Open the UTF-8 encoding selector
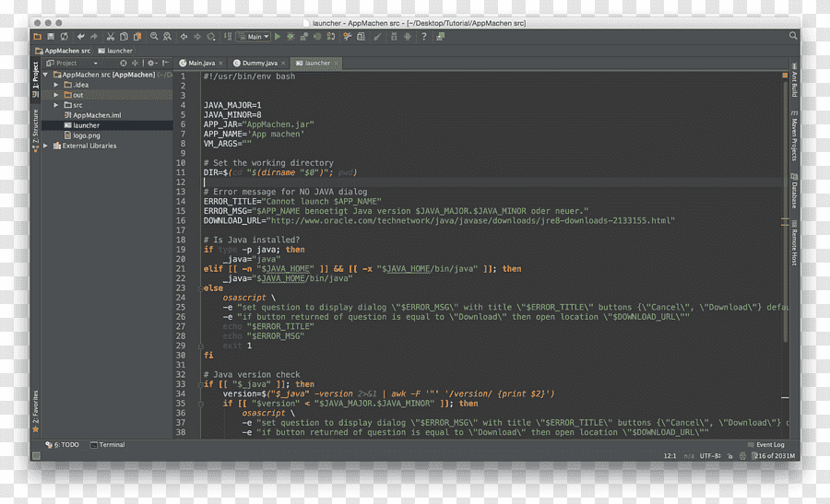830x504 pixels. [710, 456]
